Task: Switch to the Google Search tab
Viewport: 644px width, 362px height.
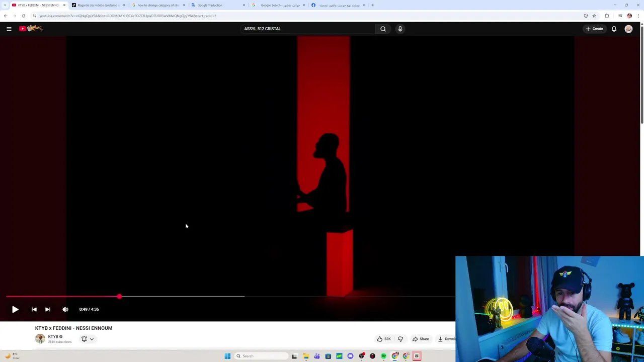Action: pyautogui.click(x=279, y=5)
